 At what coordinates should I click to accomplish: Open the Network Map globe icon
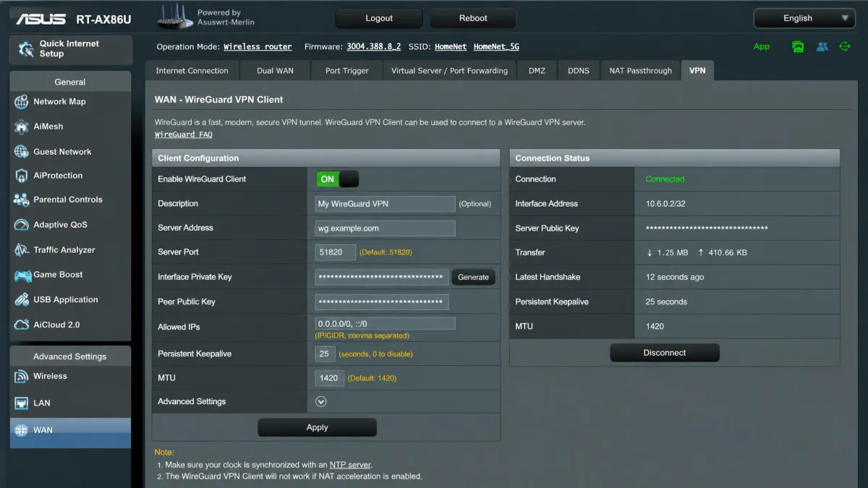pos(21,102)
